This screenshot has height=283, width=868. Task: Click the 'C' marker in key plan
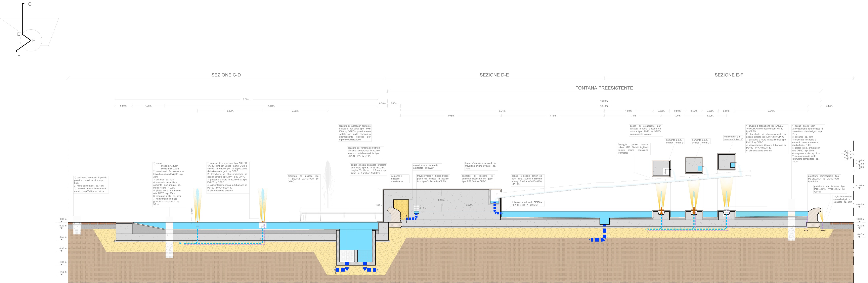[30, 4]
